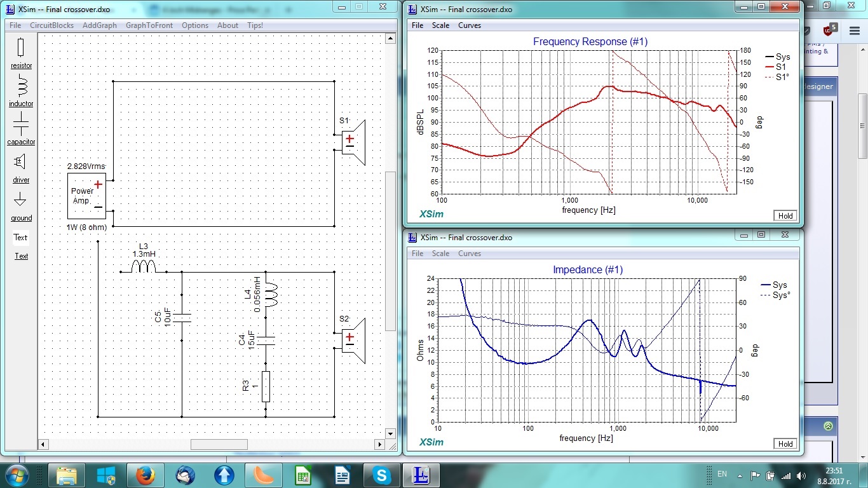Open Firefox from the taskbar
The width and height of the screenshot is (868, 488).
tap(146, 475)
